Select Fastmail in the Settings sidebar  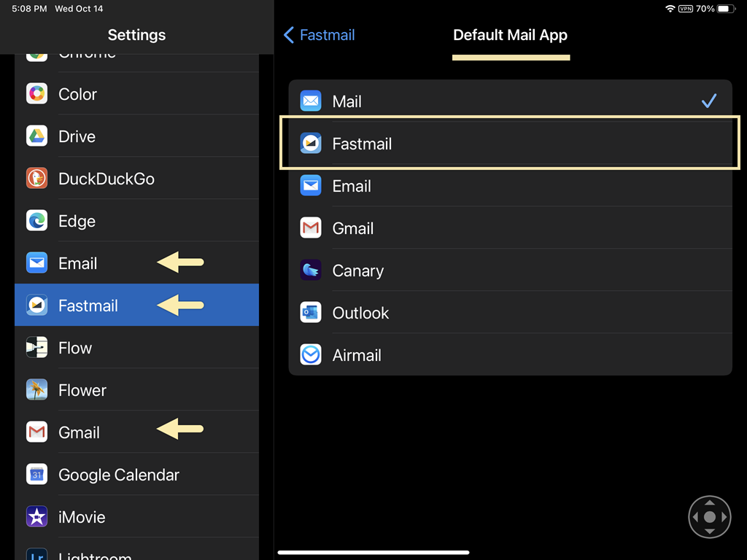[x=88, y=306]
